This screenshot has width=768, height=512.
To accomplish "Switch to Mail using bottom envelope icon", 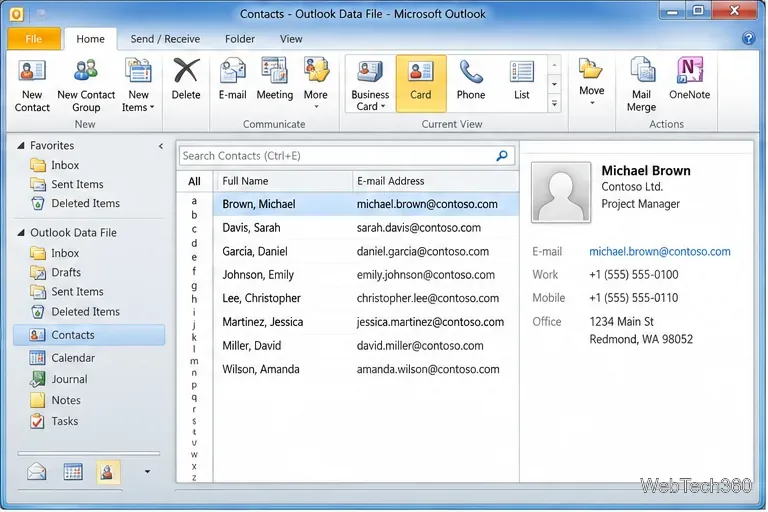I will point(37,472).
